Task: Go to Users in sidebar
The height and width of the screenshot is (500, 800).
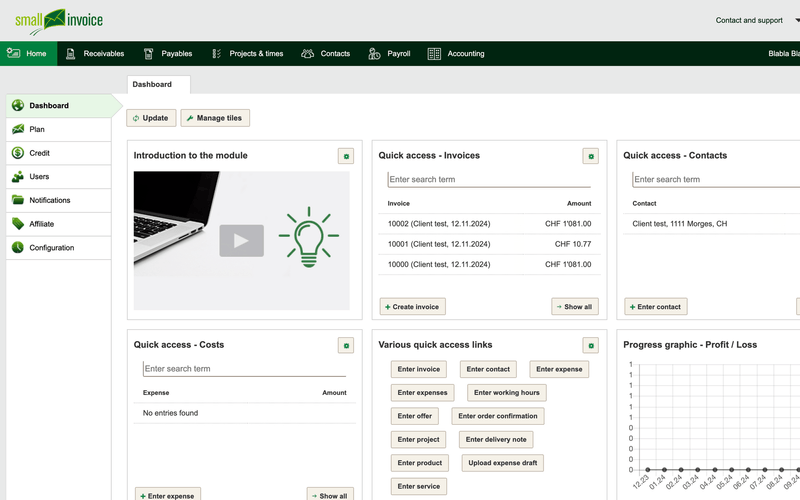Action: coord(39,177)
